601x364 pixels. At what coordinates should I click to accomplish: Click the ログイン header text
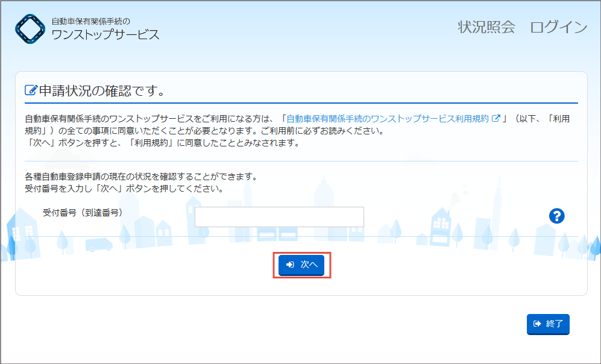coord(558,27)
